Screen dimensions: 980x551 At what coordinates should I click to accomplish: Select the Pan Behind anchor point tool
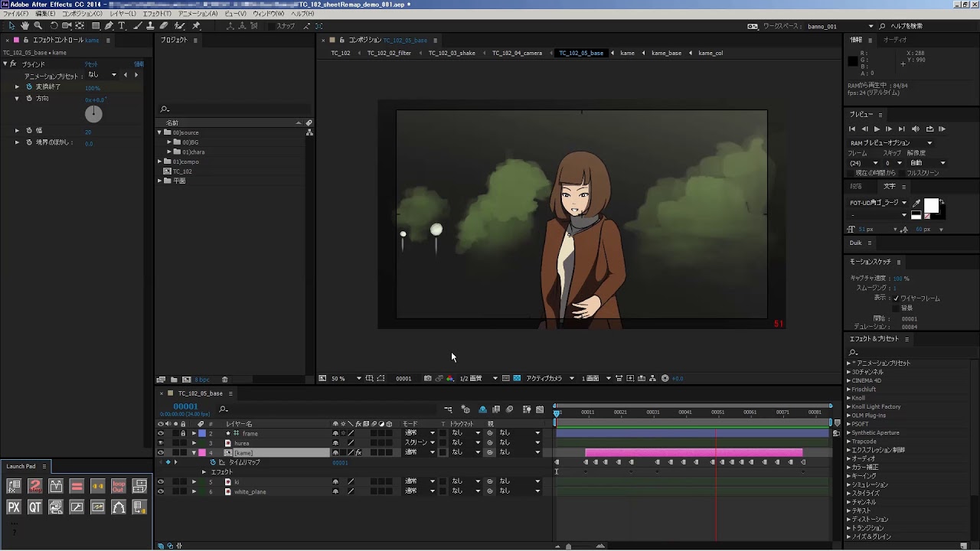tap(80, 25)
